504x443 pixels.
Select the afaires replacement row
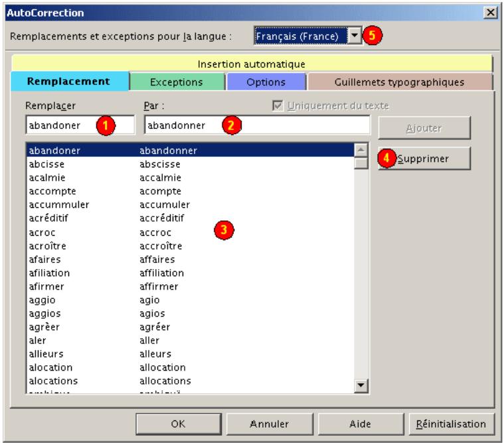click(x=191, y=259)
